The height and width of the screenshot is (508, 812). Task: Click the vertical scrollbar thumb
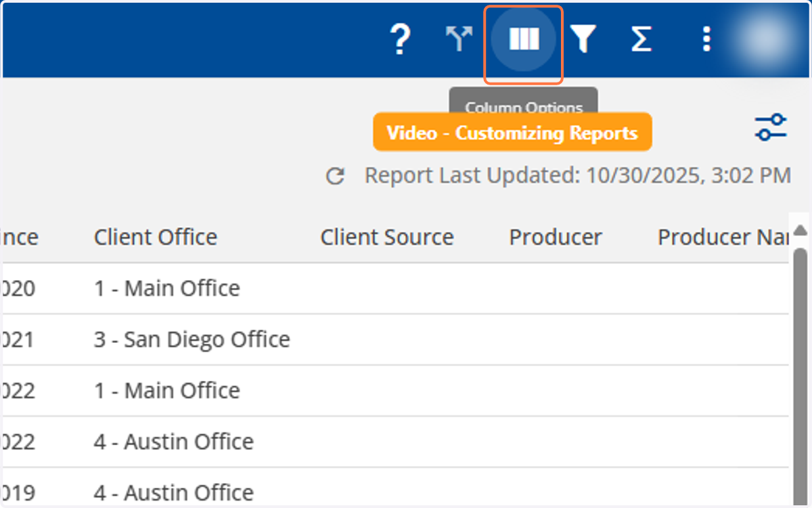pos(800,375)
